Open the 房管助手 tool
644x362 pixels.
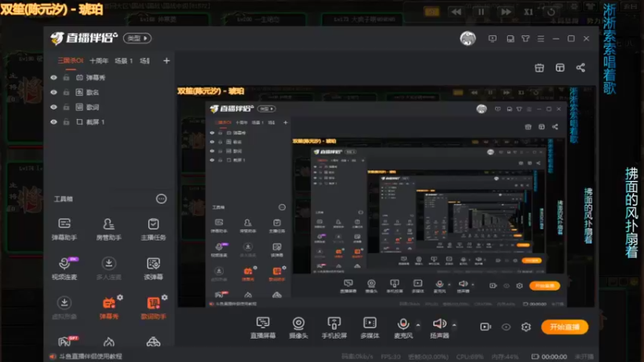point(109,229)
